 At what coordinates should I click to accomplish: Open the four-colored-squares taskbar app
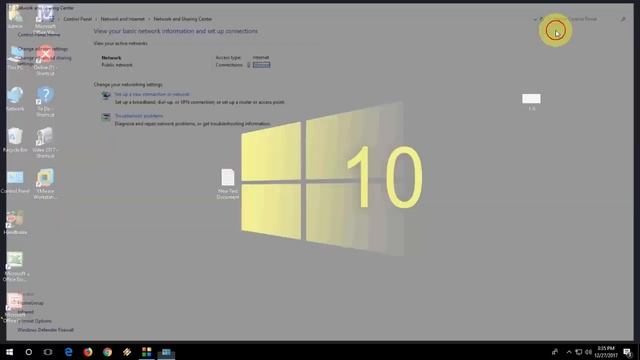[147, 352]
